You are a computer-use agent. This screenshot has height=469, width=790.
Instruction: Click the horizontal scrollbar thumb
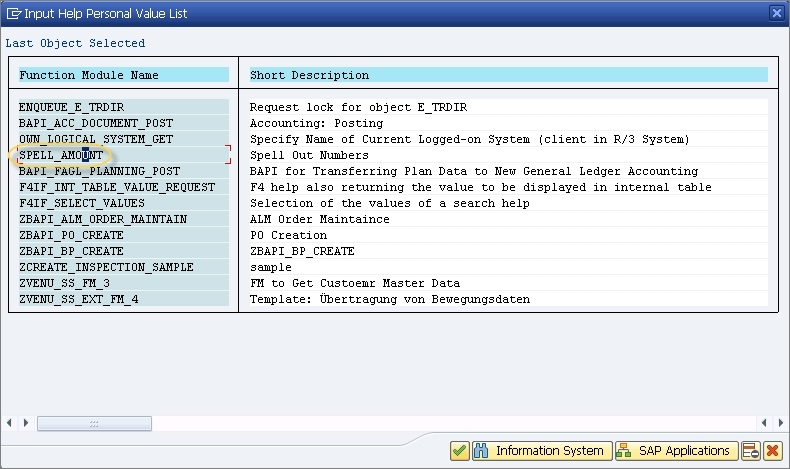coord(94,424)
